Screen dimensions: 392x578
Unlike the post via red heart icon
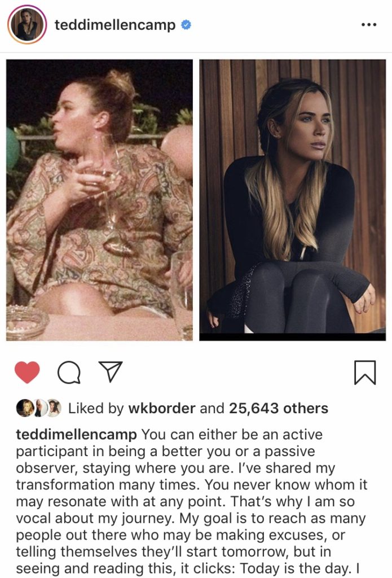[27, 372]
